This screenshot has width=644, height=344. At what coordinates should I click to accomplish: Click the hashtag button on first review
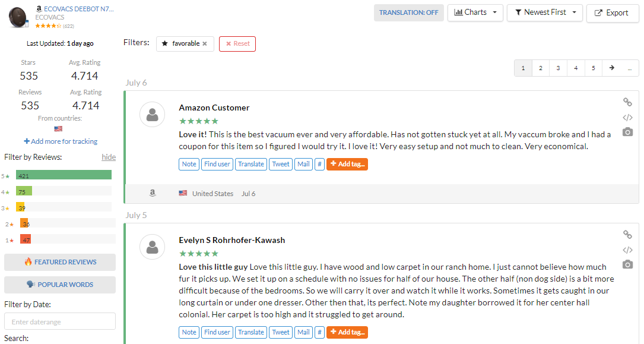point(319,164)
